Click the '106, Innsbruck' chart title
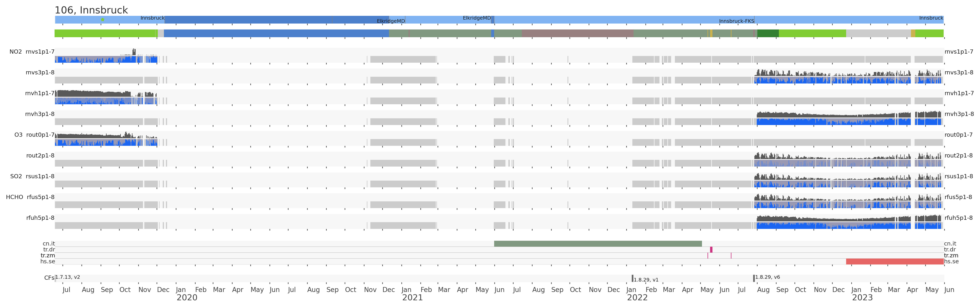Viewport: 980px width, 308px height. 91,10
